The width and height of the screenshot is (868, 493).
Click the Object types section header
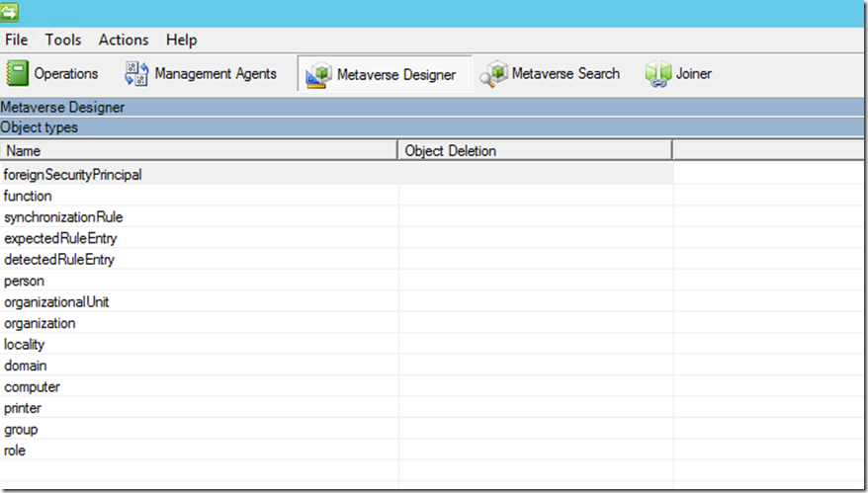pyautogui.click(x=432, y=127)
